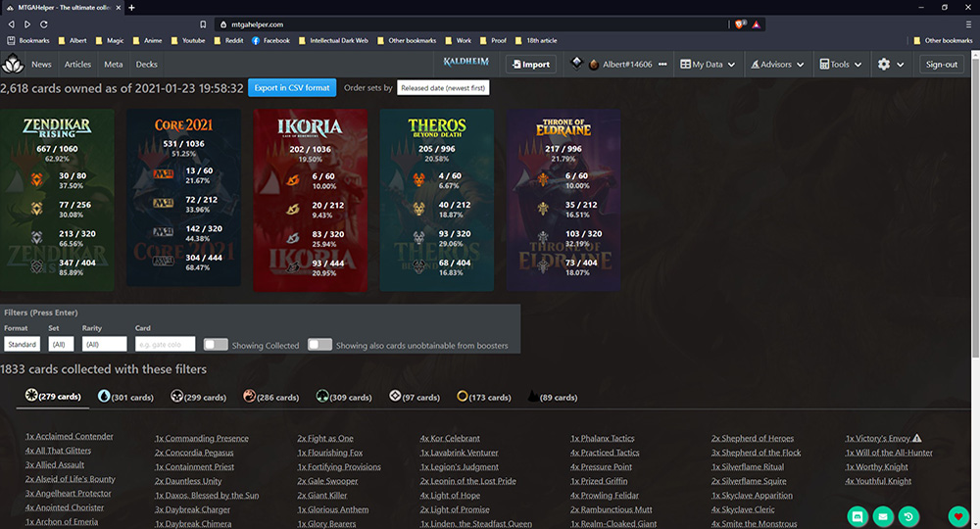Open the Articles page
This screenshot has height=529, width=980.
[x=77, y=64]
